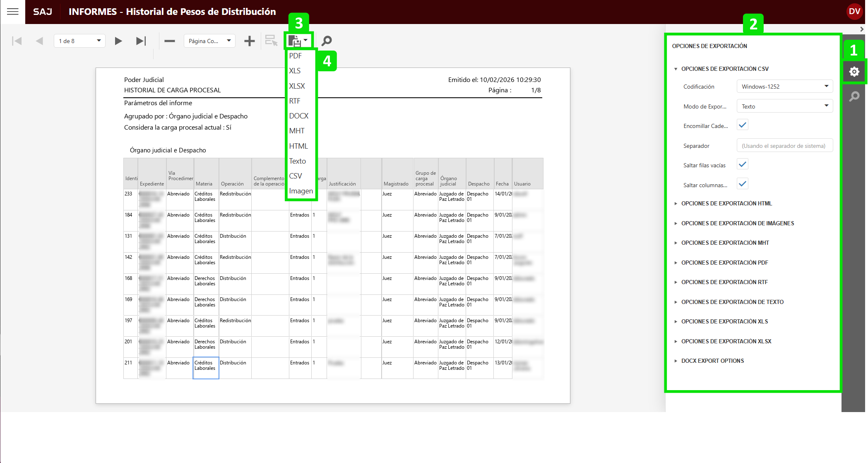Click the Separador input field

[784, 146]
